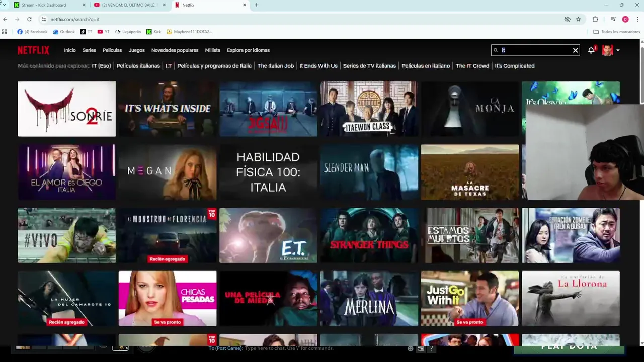Image resolution: width=644 pixels, height=362 pixels.
Task: Open the It's What's Inside title card
Action: 168,109
